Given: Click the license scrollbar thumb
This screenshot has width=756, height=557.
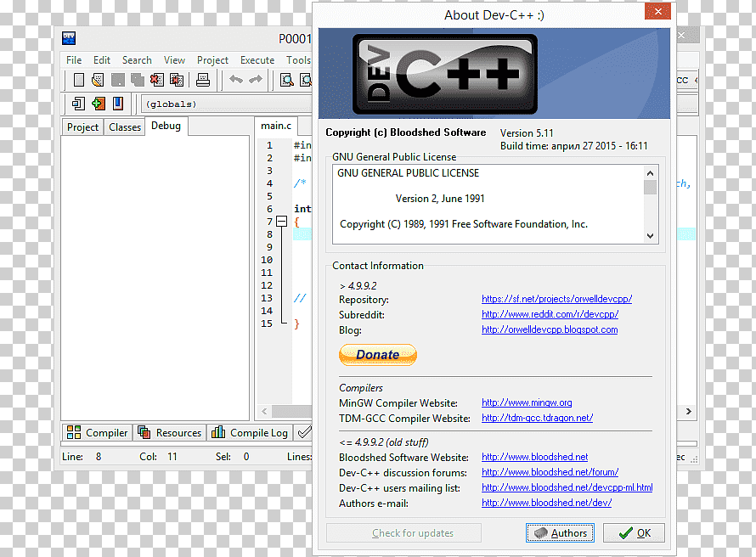Looking at the screenshot, I should click(x=650, y=187).
